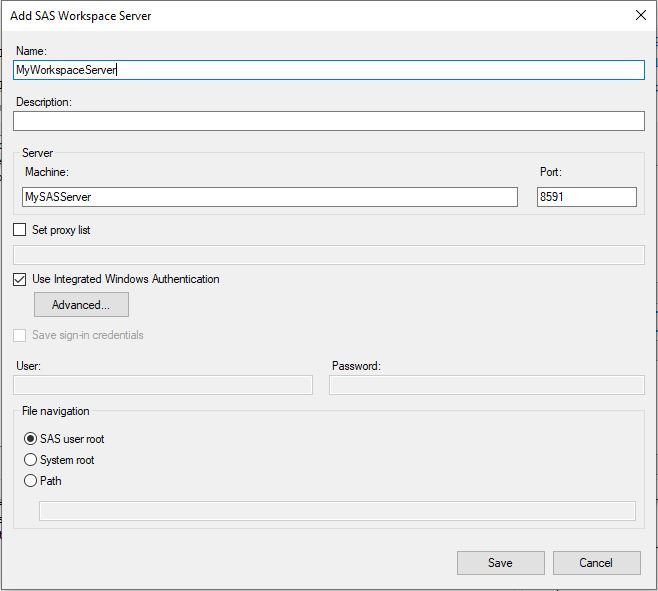Uncheck Use Integrated Windows Authentication
This screenshot has height=591, width=658.
[20, 280]
